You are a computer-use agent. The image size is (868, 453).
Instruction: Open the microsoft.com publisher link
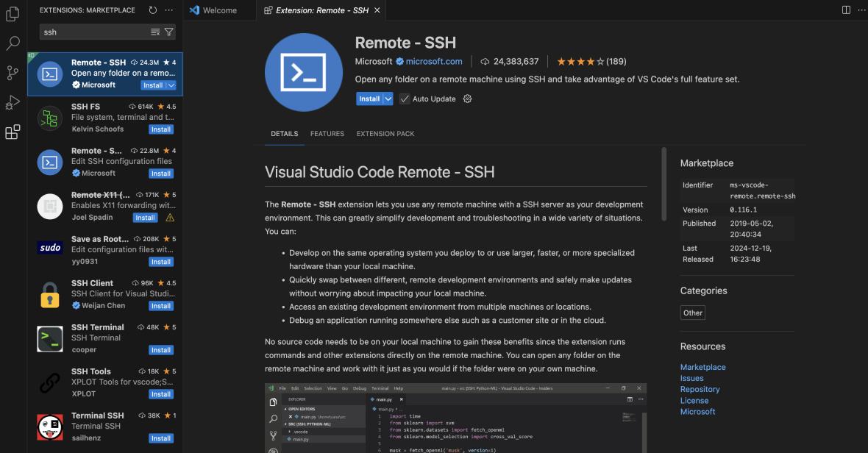pos(434,61)
